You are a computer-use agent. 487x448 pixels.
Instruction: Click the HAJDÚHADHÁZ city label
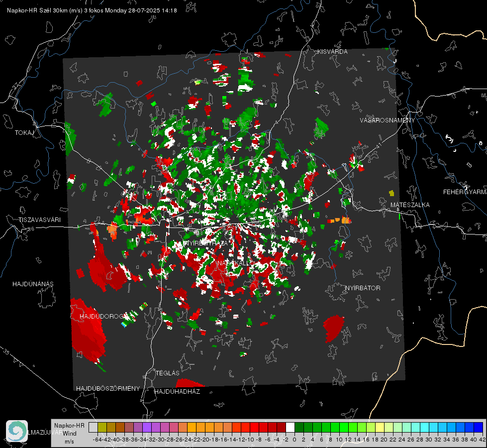[178, 391]
